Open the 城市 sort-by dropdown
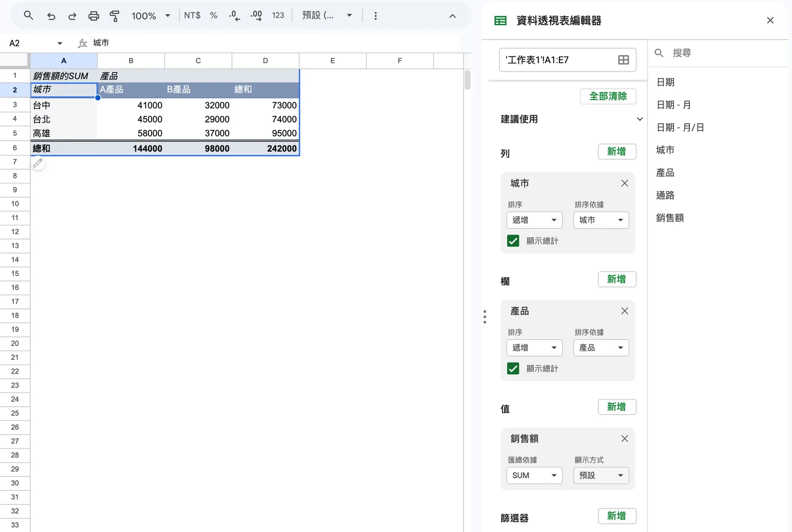This screenshot has height=532, width=792. (x=601, y=220)
